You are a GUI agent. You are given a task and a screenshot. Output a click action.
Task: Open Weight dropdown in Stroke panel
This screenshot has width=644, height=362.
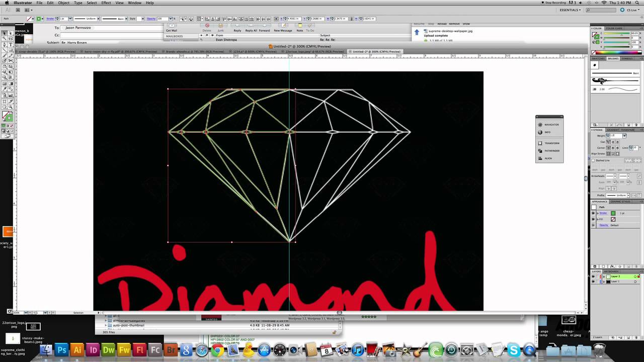pos(624,136)
